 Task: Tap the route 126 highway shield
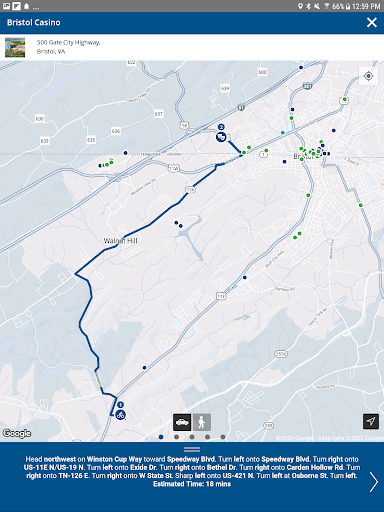tap(190, 190)
